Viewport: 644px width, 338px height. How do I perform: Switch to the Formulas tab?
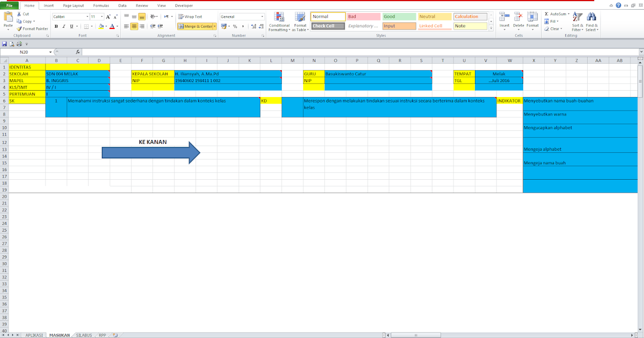[x=100, y=5]
